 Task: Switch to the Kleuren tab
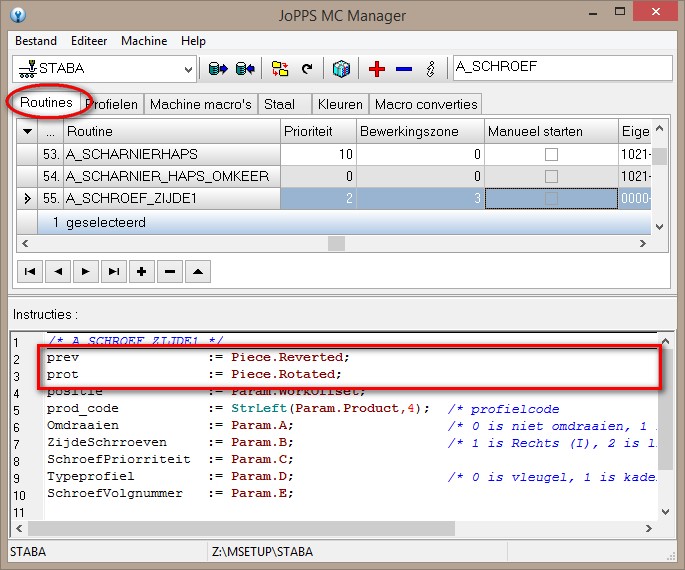(340, 104)
